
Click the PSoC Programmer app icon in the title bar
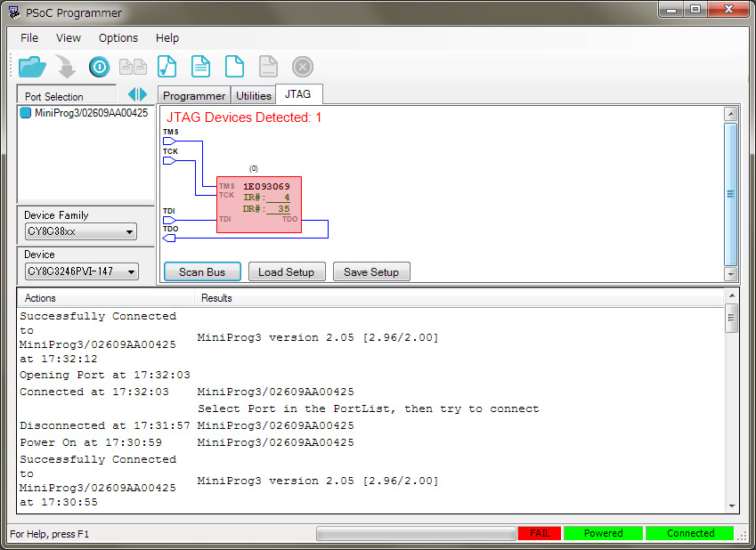pyautogui.click(x=14, y=12)
